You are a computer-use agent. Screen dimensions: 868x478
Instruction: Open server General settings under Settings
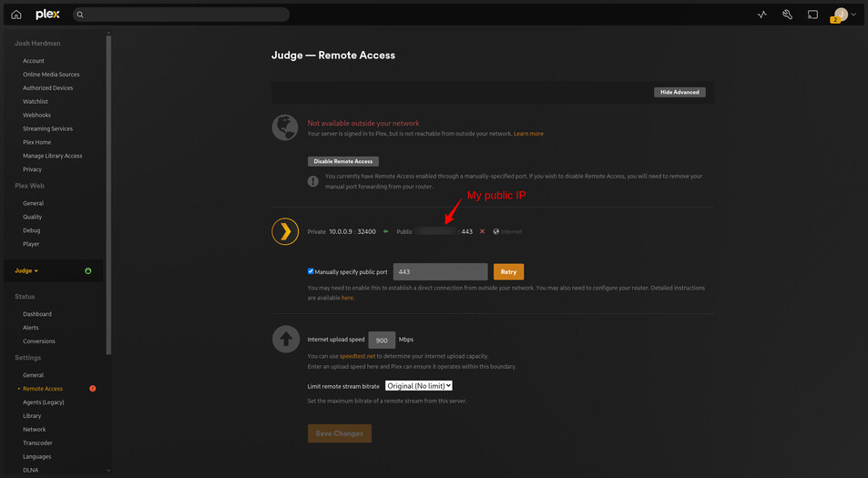click(33, 375)
